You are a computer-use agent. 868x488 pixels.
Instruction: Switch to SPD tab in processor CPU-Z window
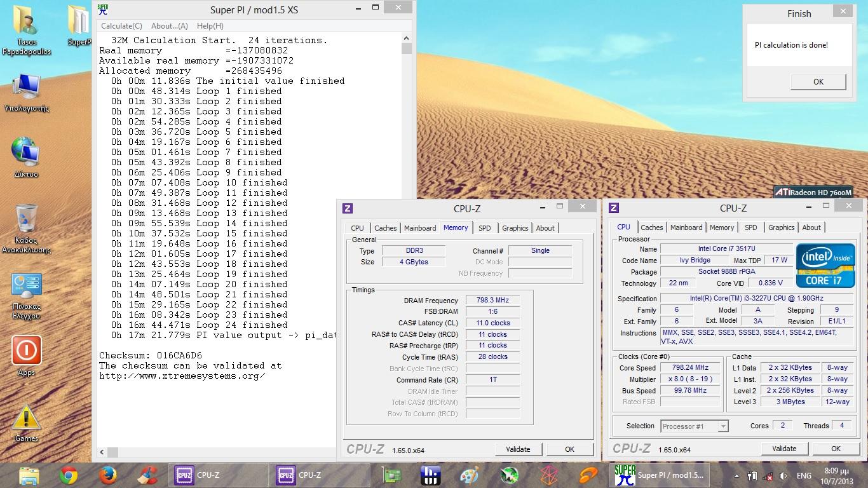(751, 227)
